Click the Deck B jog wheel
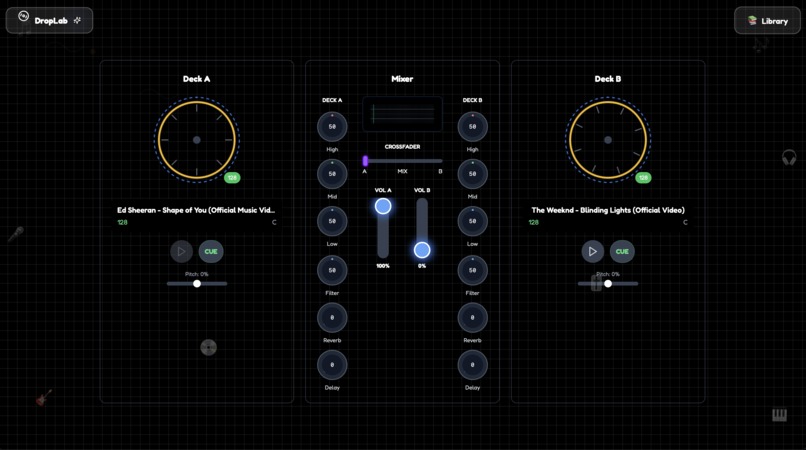The image size is (806, 450). pyautogui.click(x=608, y=139)
